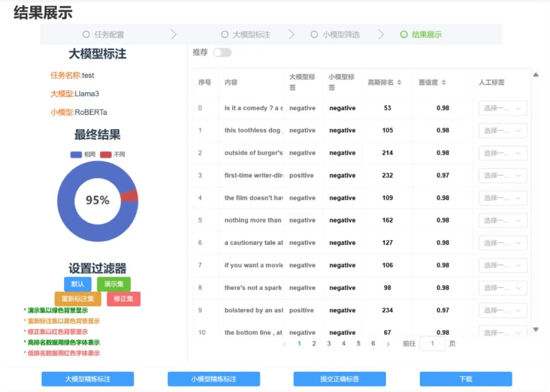Open 人工标签 dropdown for row 7

point(503,265)
